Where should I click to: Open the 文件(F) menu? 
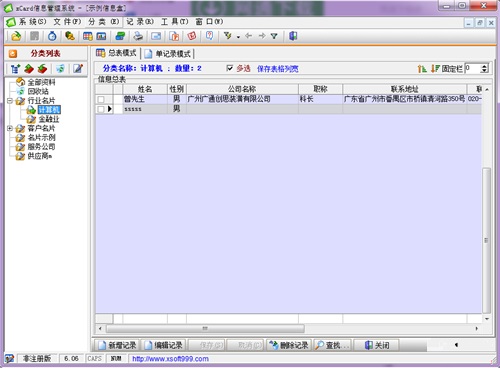[67, 22]
